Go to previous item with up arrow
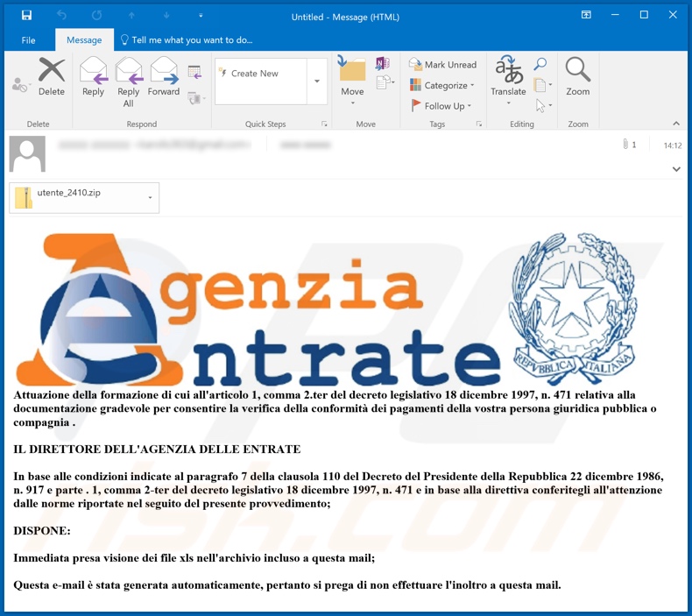692x616 pixels. (x=131, y=16)
